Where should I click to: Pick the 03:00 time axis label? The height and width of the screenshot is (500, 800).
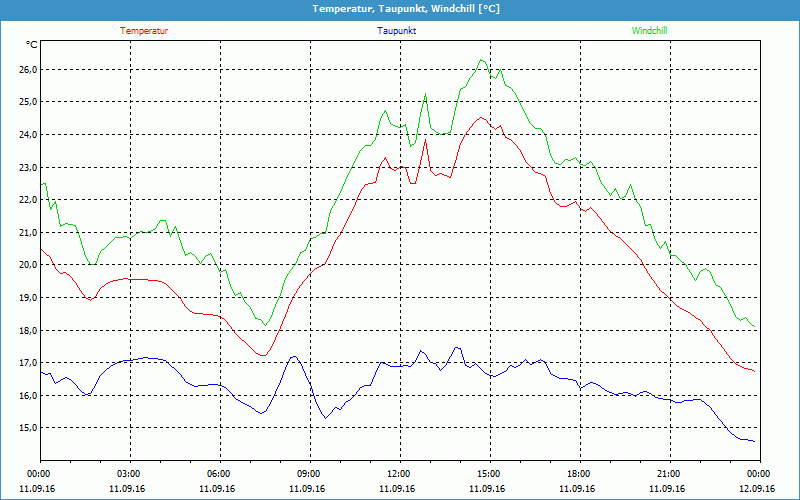point(129,474)
